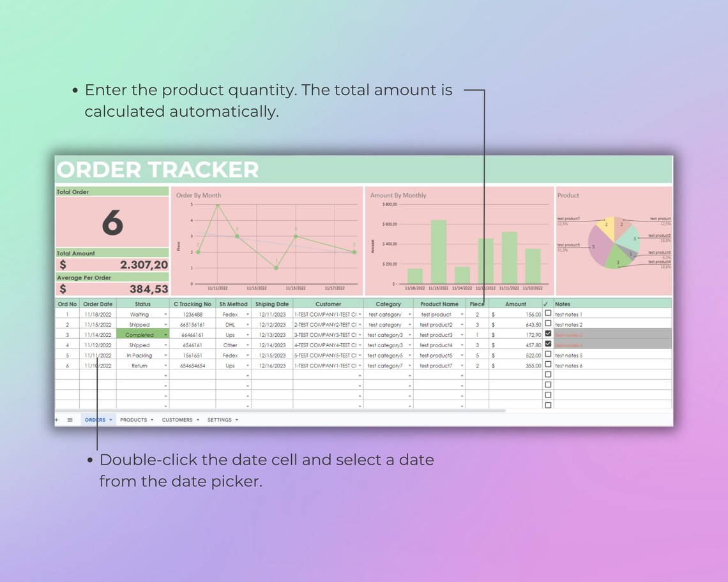Select the Total Order value cell showing 6

pos(112,221)
